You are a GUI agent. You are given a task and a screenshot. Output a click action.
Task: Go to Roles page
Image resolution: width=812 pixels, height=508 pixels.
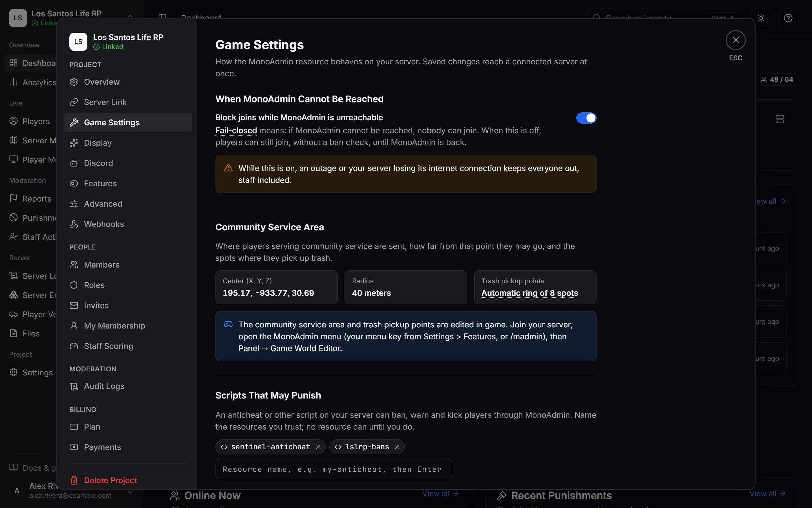click(127, 285)
